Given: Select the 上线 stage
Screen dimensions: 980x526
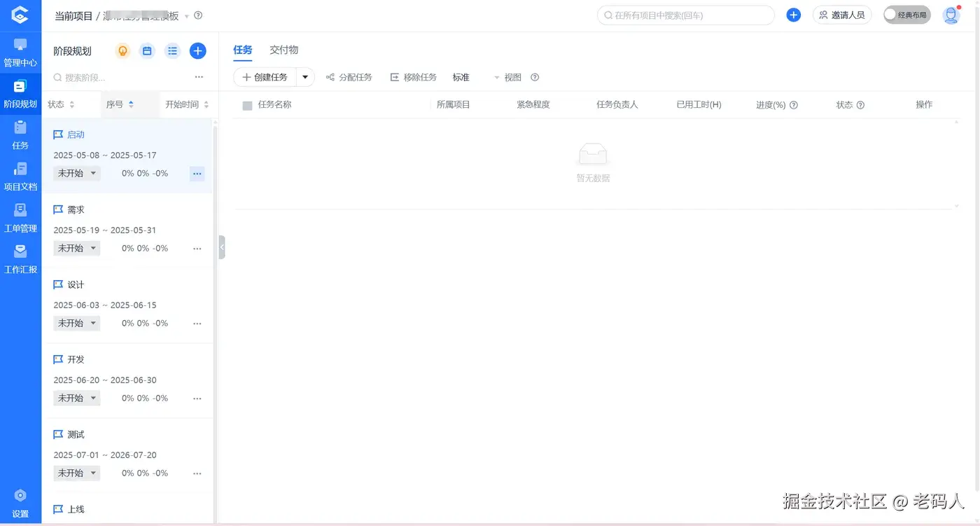Looking at the screenshot, I should (76, 509).
